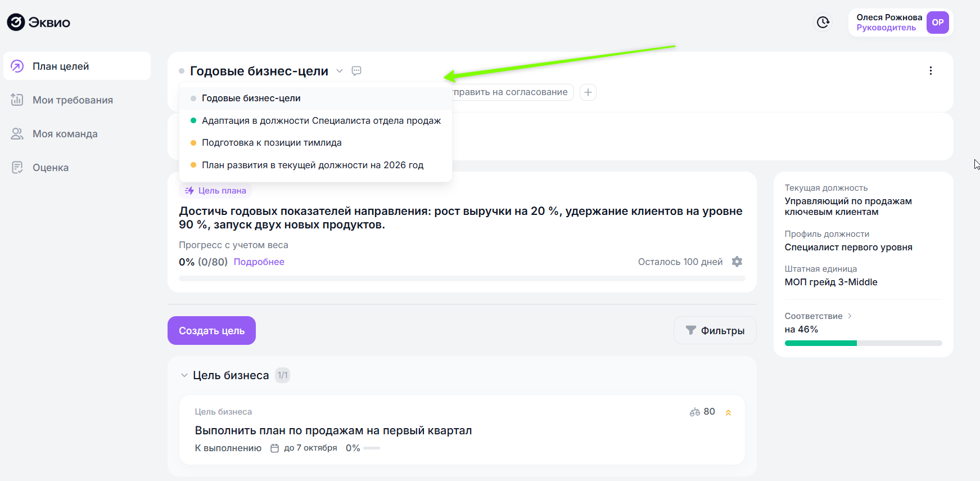Click the Оценка sidebar icon
This screenshot has height=481, width=980.
(x=17, y=168)
